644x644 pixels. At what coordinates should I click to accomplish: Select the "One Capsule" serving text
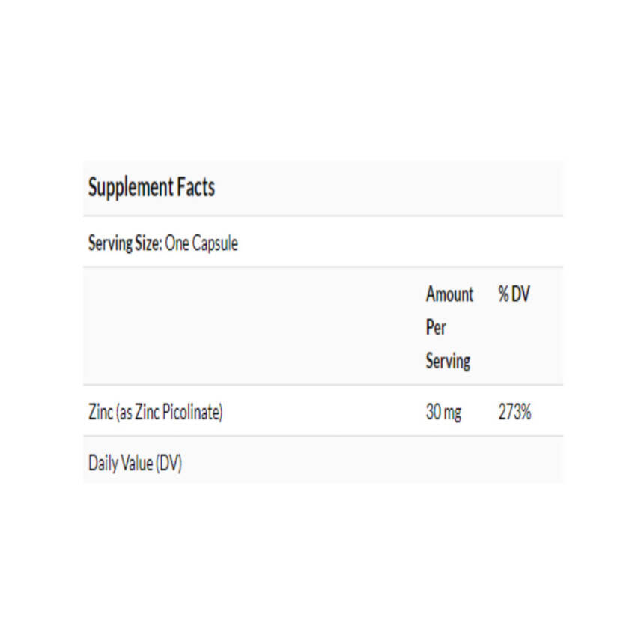point(201,243)
